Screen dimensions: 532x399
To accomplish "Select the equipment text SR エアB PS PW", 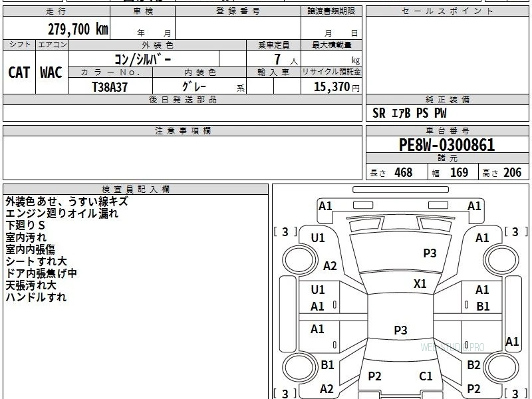I will pos(410,113).
